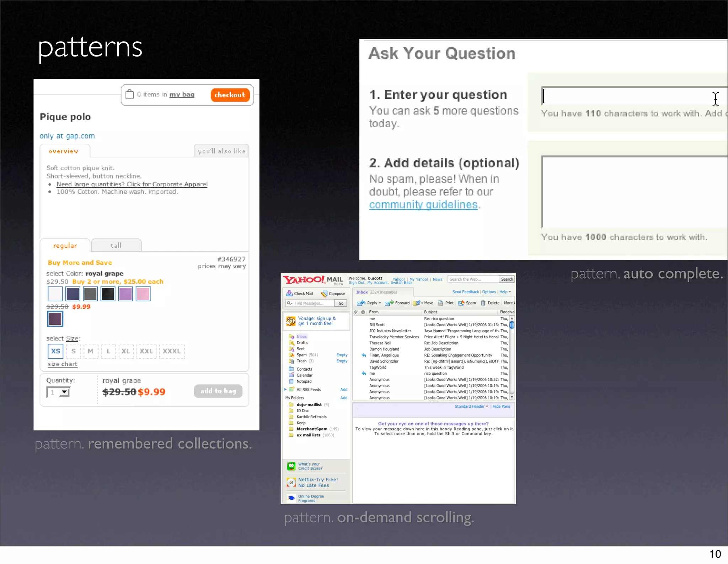Click the Print printer icon
Screen dimensions: 728x564
[x=440, y=303]
